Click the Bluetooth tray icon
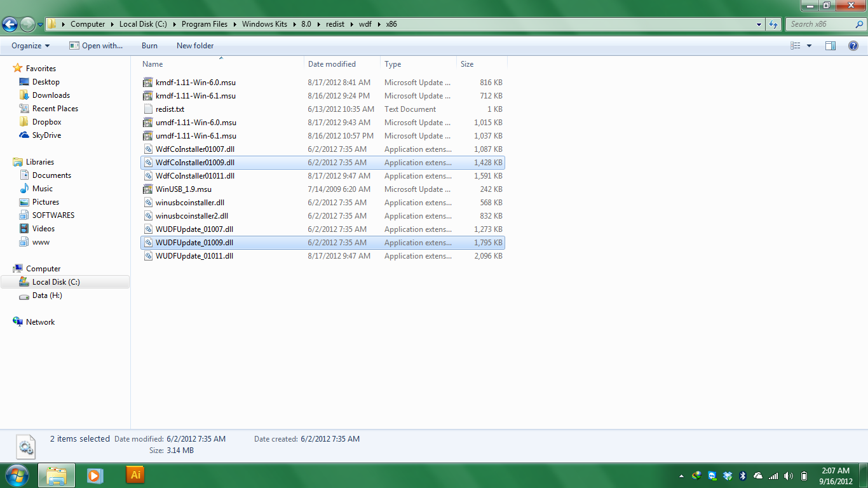 (x=743, y=476)
